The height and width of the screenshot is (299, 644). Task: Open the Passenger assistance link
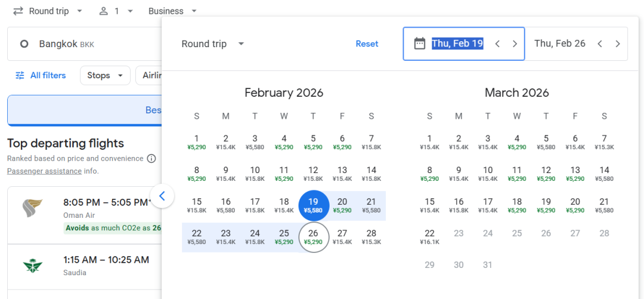44,171
